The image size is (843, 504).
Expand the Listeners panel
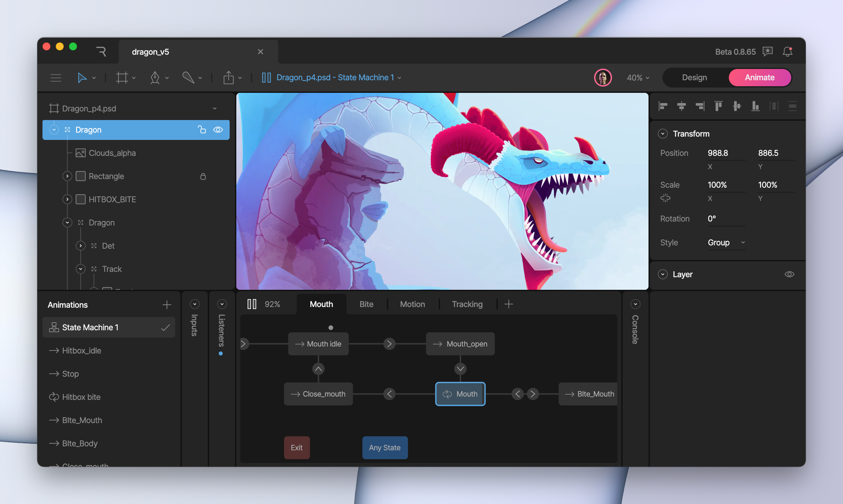pos(222,304)
